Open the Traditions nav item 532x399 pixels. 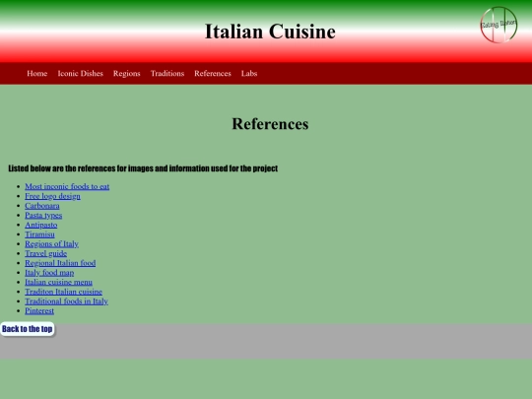click(x=167, y=73)
